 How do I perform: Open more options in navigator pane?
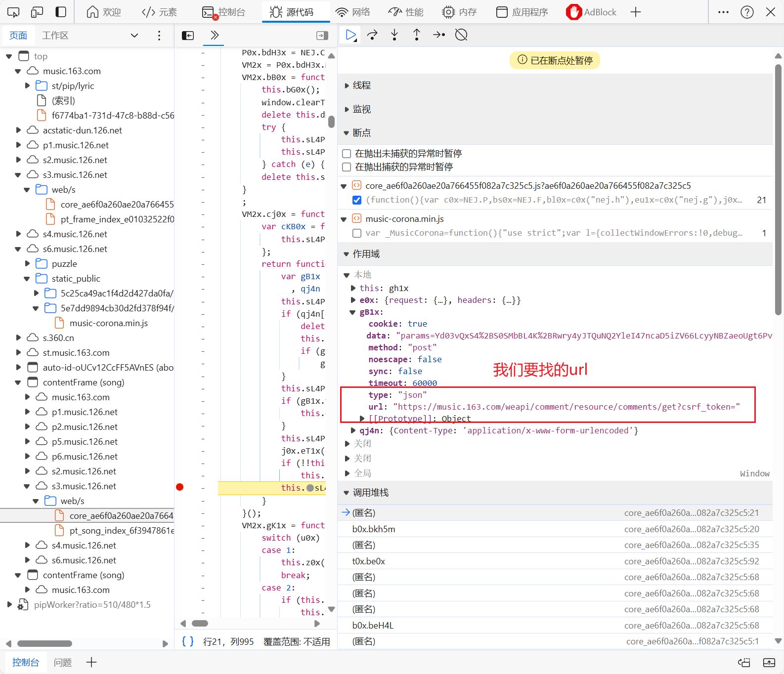pos(159,36)
